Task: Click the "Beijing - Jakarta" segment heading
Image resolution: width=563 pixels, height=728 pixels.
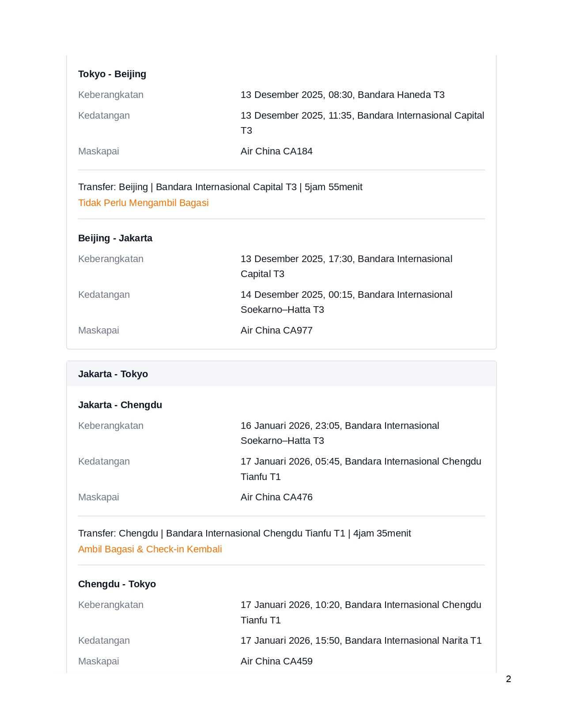Action: (115, 238)
